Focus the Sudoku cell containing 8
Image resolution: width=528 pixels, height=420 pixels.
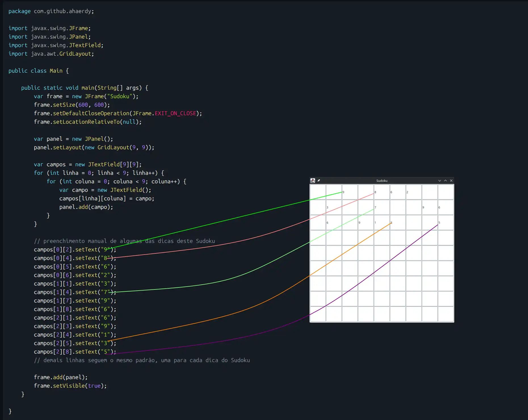tap(382, 192)
